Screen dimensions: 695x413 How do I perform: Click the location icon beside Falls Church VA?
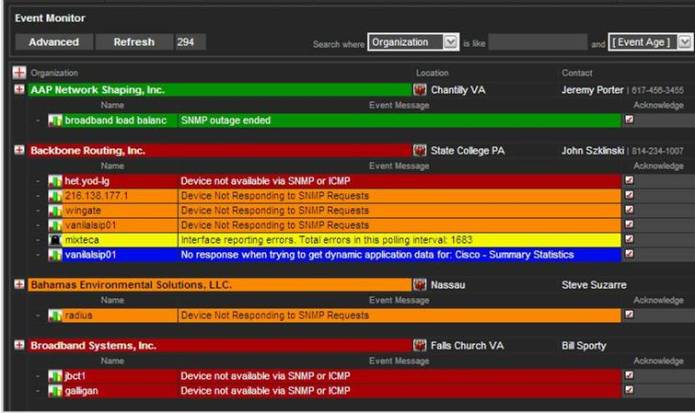(x=419, y=345)
